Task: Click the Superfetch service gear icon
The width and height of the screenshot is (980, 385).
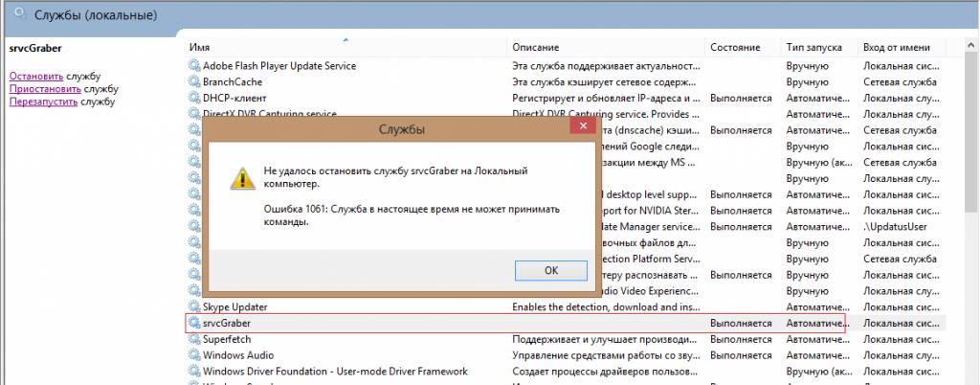Action: tap(194, 340)
